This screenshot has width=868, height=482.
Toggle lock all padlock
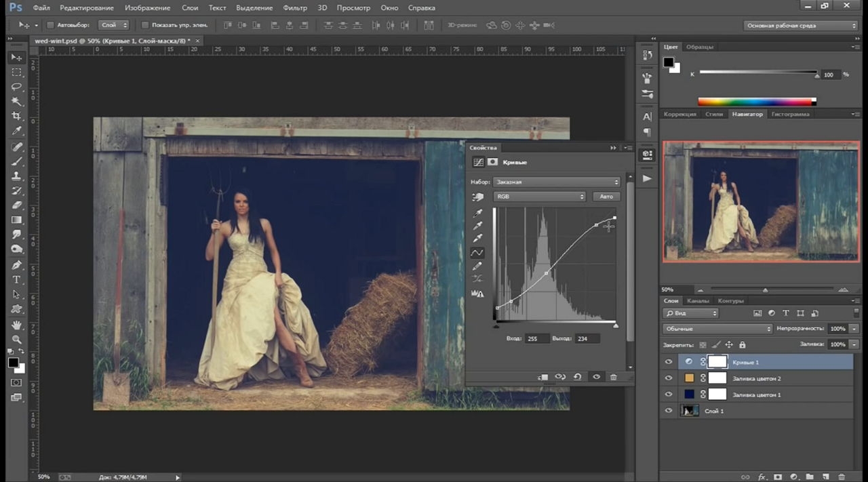(x=743, y=344)
